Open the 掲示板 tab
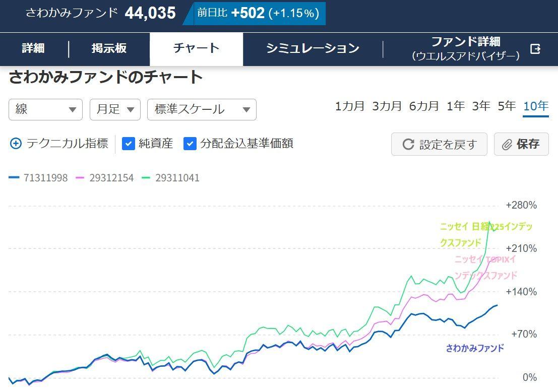558x392 pixels. 109,48
